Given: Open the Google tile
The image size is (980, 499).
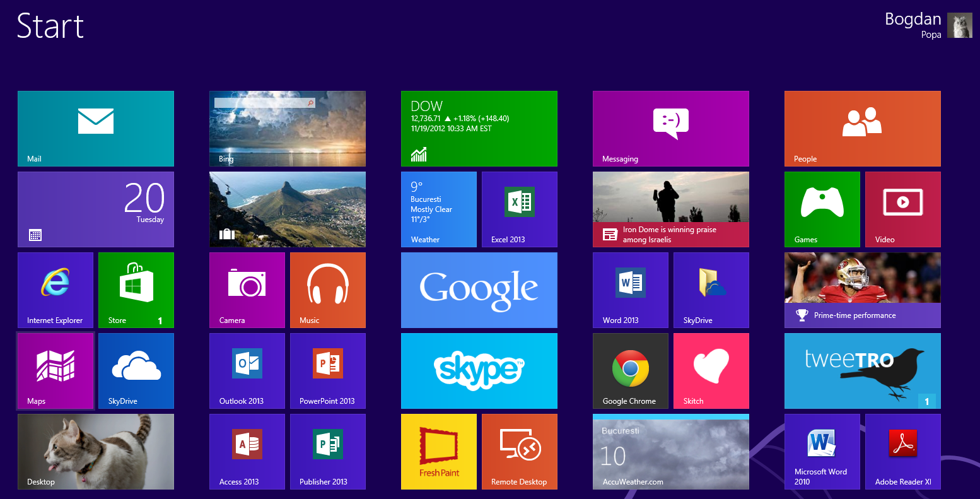Looking at the screenshot, I should coord(479,290).
